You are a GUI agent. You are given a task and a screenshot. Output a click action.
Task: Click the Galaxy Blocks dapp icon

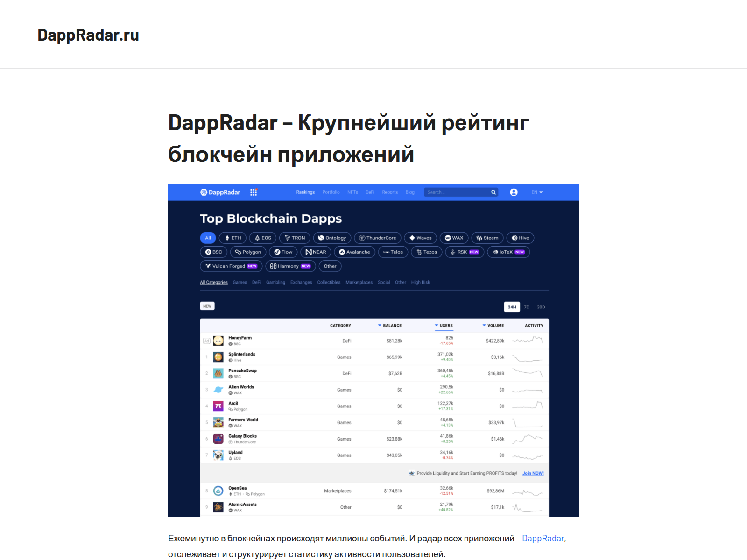(x=218, y=439)
